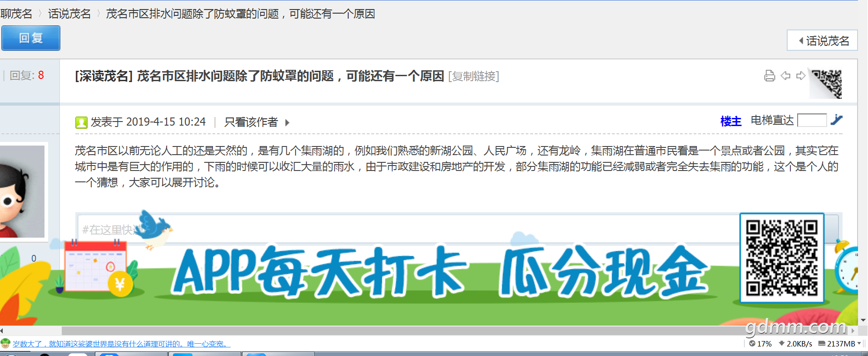Go to next thread using right arrow
This screenshot has height=356, width=868.
(801, 76)
